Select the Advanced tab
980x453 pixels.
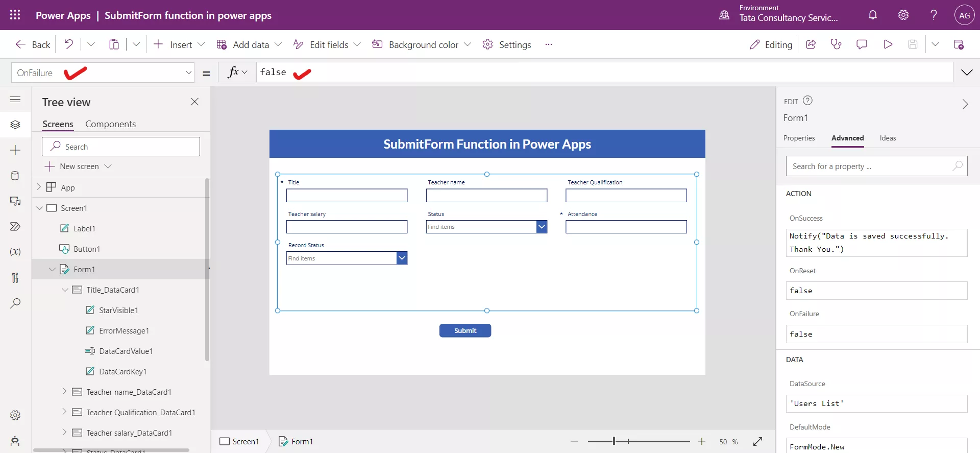point(847,138)
